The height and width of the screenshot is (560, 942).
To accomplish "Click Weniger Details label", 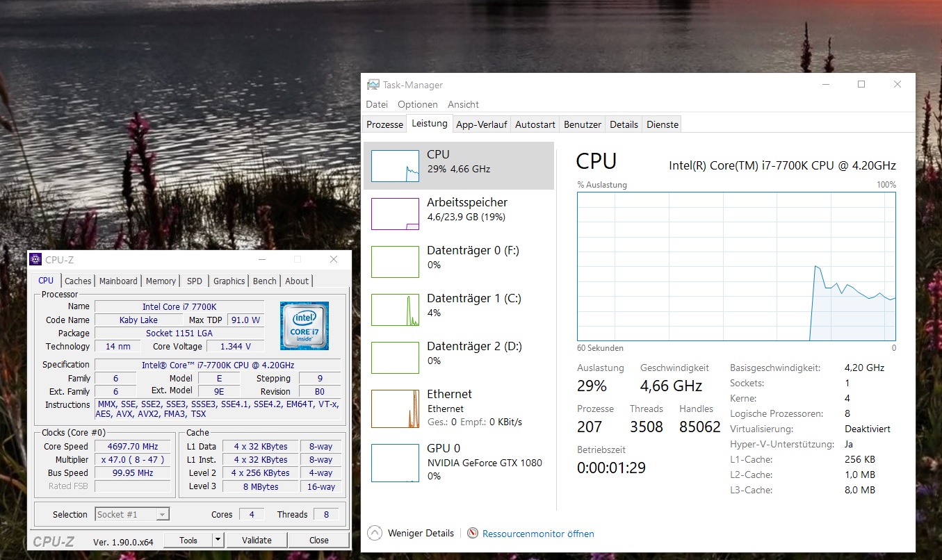I will [421, 533].
